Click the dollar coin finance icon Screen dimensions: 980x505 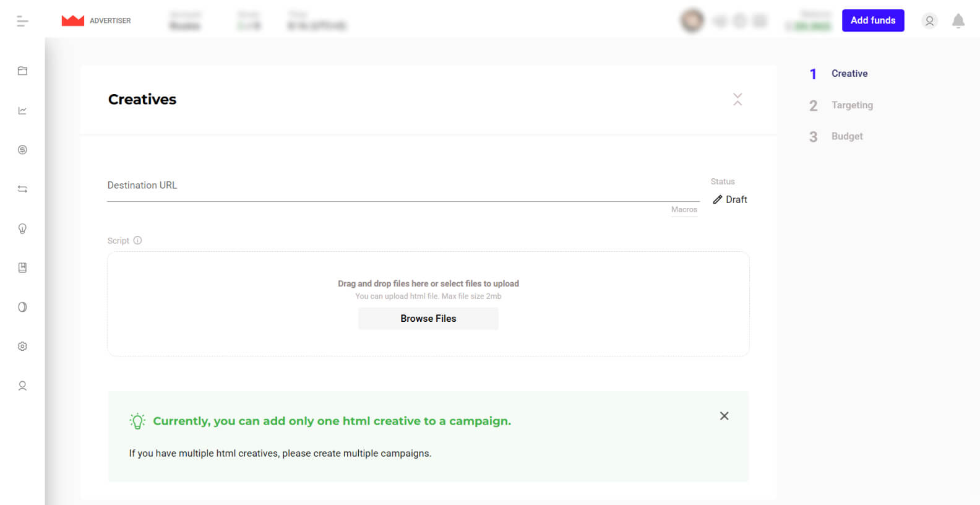tap(22, 150)
